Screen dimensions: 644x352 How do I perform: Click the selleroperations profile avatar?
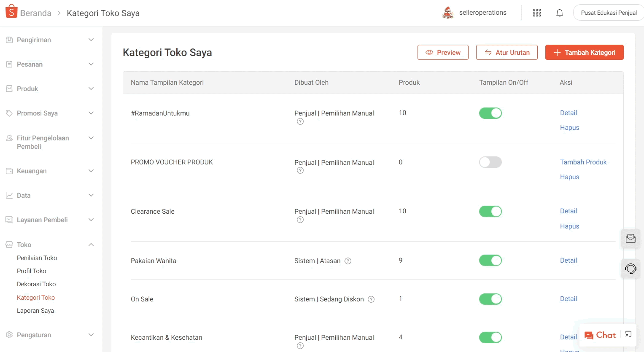point(447,13)
